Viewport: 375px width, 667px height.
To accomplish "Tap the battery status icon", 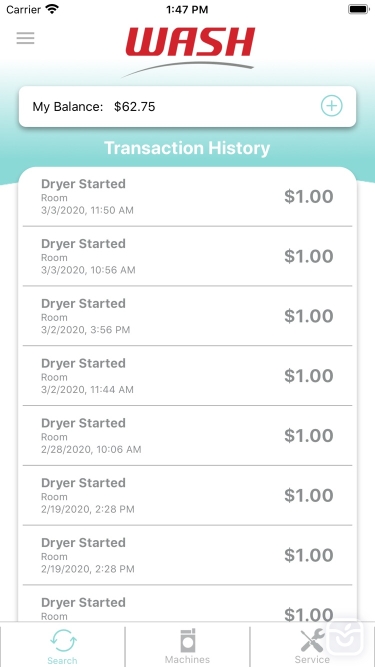I will [358, 9].
